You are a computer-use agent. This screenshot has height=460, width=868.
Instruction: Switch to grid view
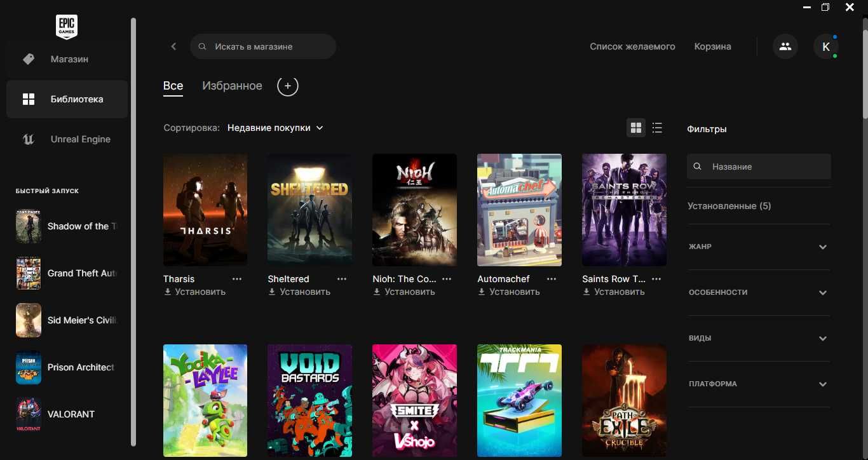636,128
